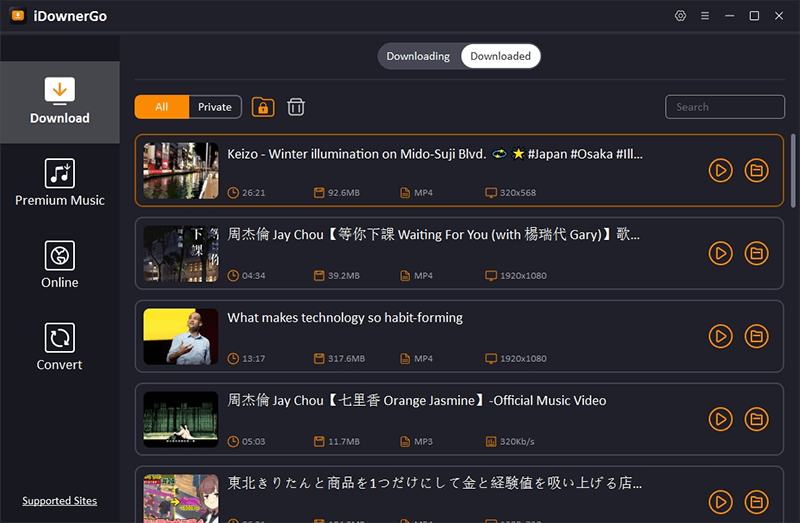
Task: Open folder for habit-forming technology video
Action: click(x=757, y=336)
